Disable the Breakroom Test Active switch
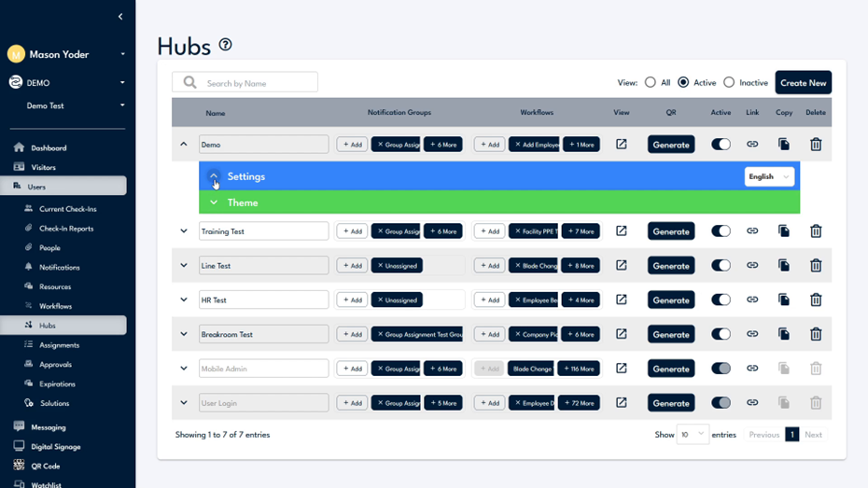Image resolution: width=868 pixels, height=488 pixels. (721, 334)
